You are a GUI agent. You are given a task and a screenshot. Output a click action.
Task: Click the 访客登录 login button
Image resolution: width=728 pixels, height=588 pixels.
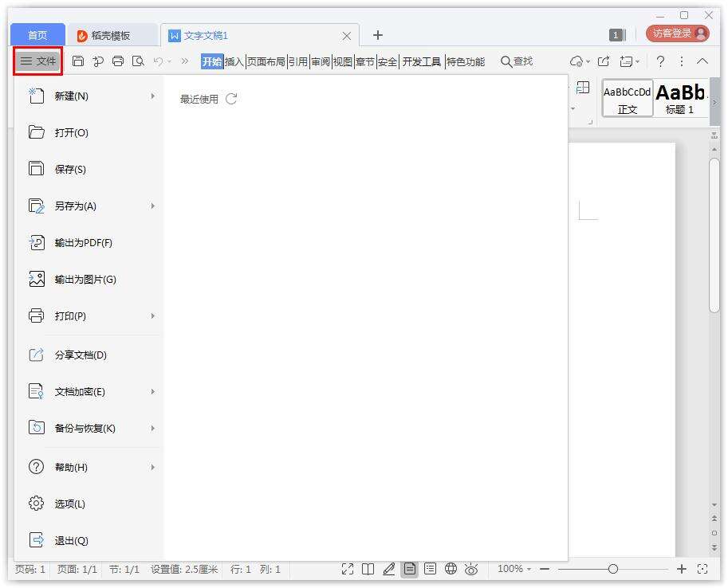[x=678, y=33]
